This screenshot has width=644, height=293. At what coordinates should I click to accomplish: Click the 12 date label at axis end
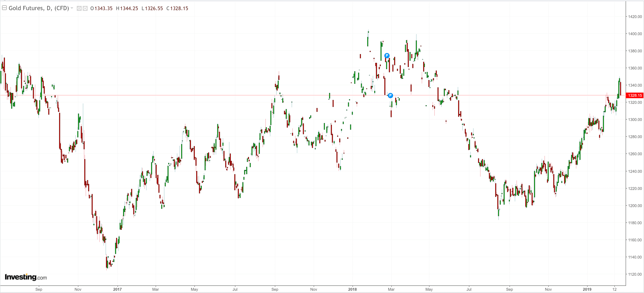614,289
